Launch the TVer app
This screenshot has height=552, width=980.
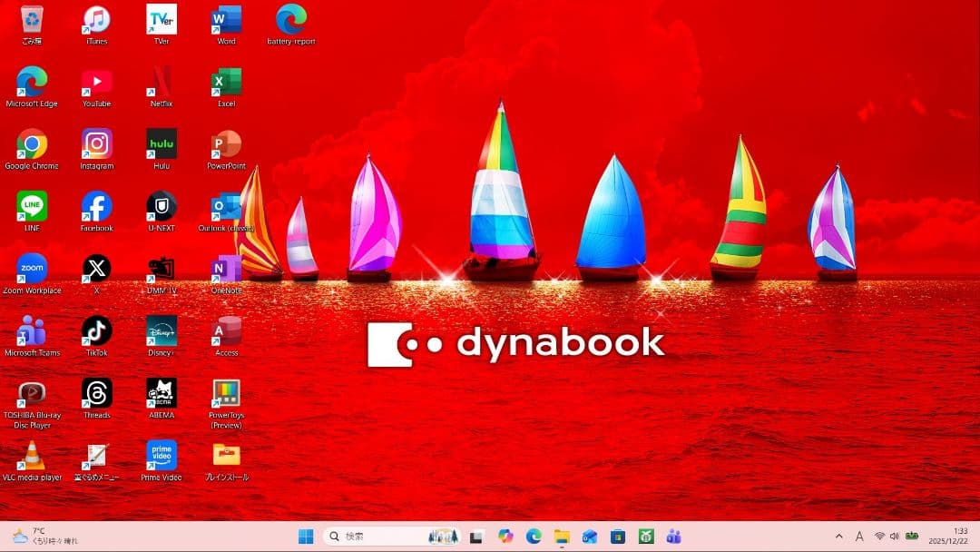pos(161,18)
